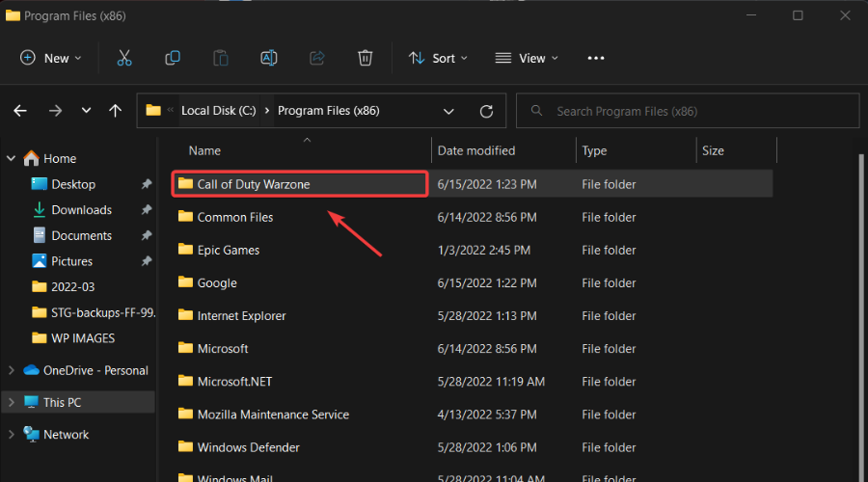Refresh the Program Files (x86) folder

tap(487, 111)
